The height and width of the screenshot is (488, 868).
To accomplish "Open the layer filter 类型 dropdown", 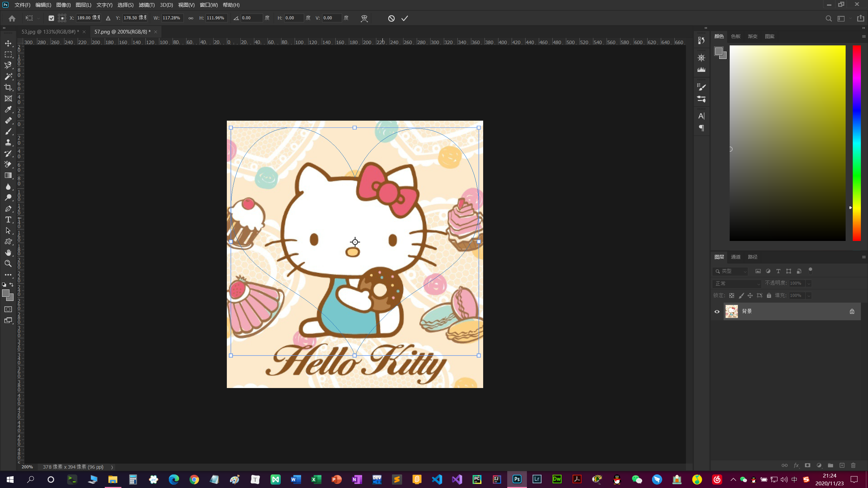I will tap(731, 271).
